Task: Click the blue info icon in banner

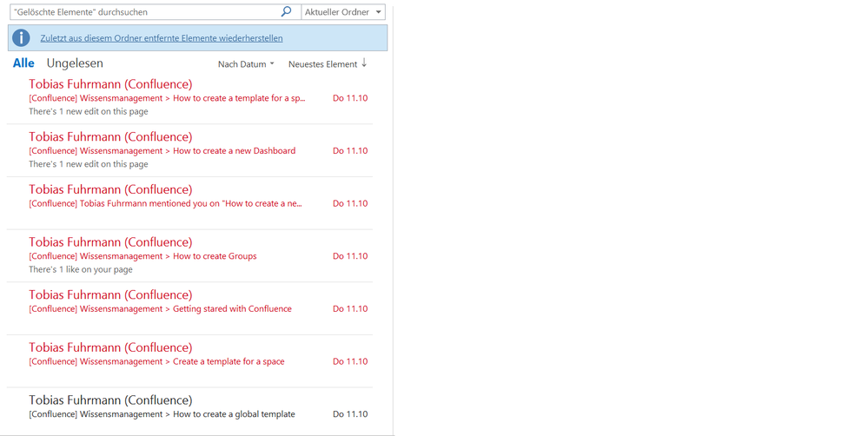Action: 21,38
